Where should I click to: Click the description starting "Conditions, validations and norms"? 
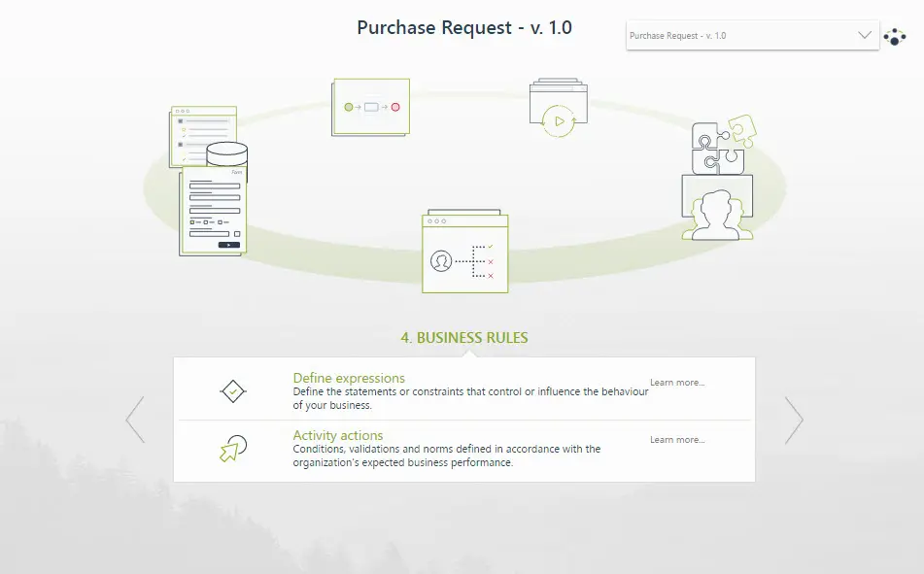click(447, 456)
